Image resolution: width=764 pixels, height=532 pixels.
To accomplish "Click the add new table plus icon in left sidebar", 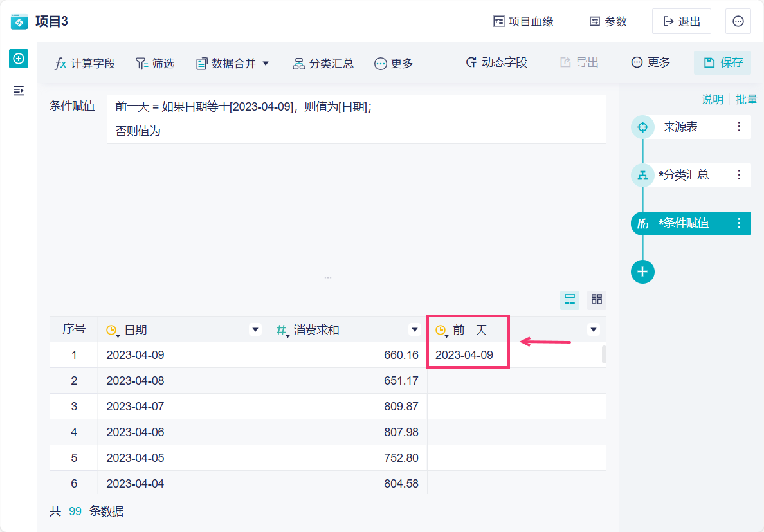I will [x=19, y=59].
